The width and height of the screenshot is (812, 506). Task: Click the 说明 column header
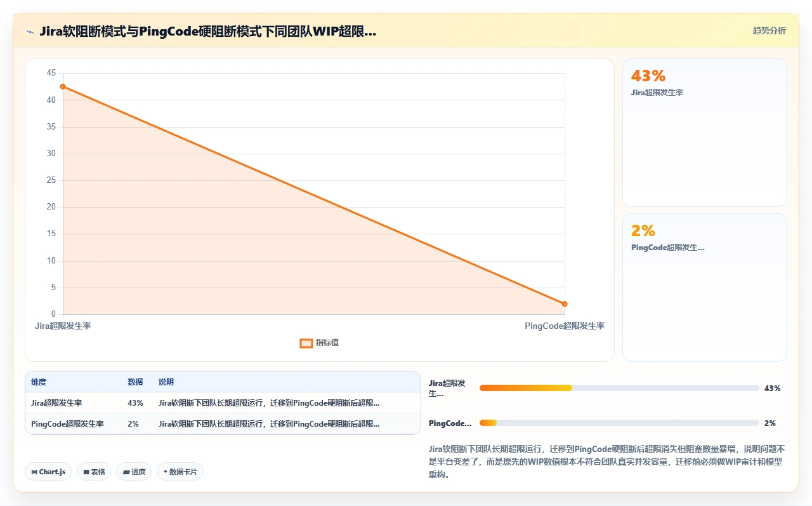click(166, 382)
